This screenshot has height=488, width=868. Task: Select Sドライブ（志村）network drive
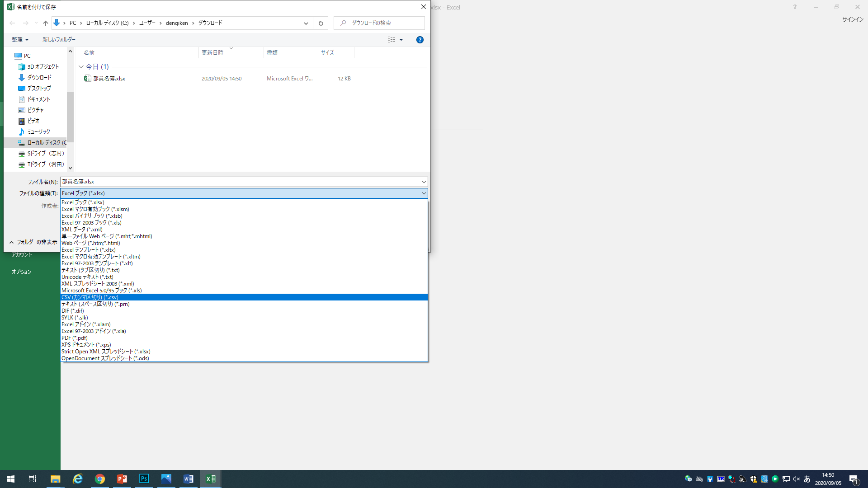click(42, 153)
